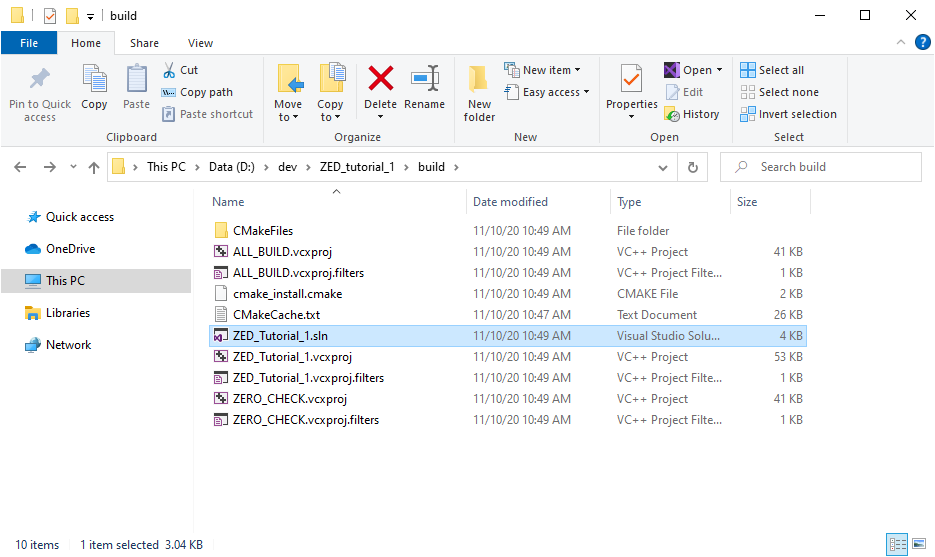Switch to Large icons view layout
The height and width of the screenshot is (557, 935).
coord(919,544)
